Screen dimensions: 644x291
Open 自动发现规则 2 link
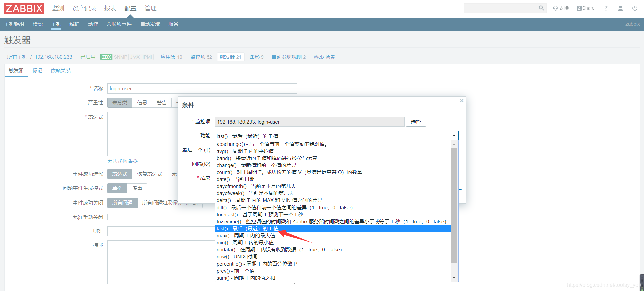click(288, 57)
